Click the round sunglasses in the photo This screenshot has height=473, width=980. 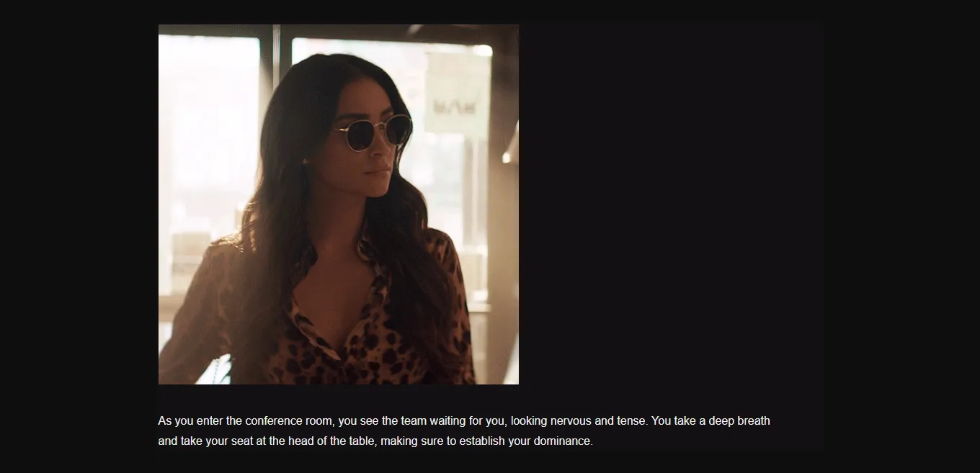pos(372,132)
